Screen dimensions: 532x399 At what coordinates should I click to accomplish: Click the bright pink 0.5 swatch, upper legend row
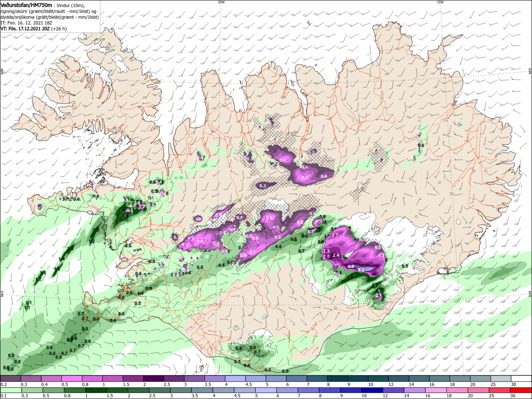point(72,379)
